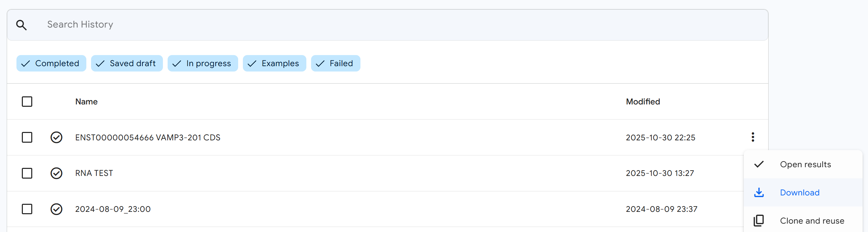Toggle the select-all checkbox in header
The image size is (868, 232).
[x=27, y=102]
